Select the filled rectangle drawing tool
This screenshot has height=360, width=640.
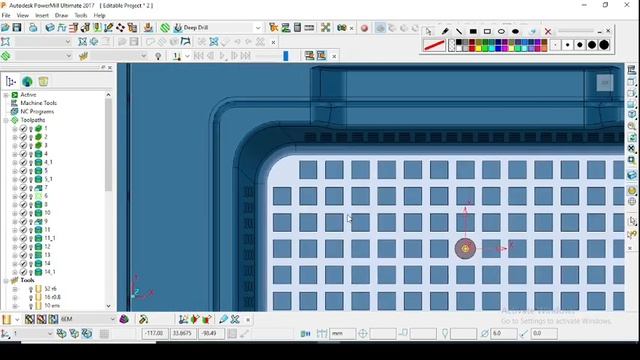click(473, 31)
